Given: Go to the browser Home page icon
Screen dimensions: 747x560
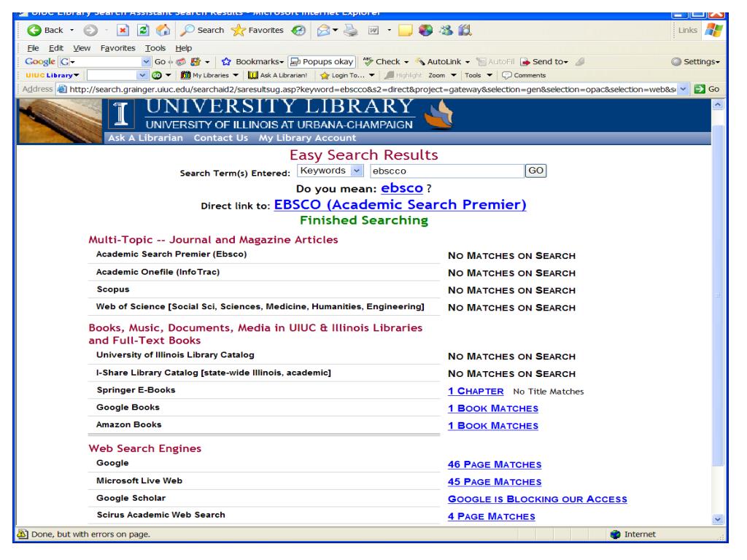Looking at the screenshot, I should click(163, 31).
